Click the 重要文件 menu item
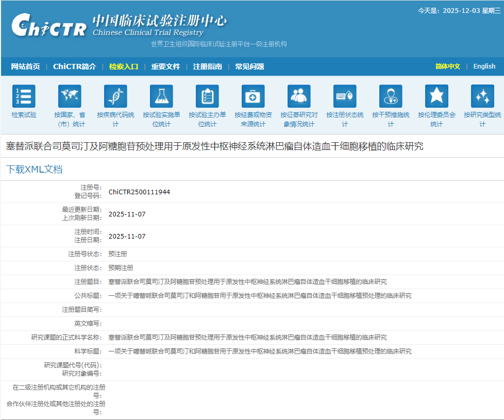Image resolution: width=504 pixels, height=420 pixels. point(165,66)
